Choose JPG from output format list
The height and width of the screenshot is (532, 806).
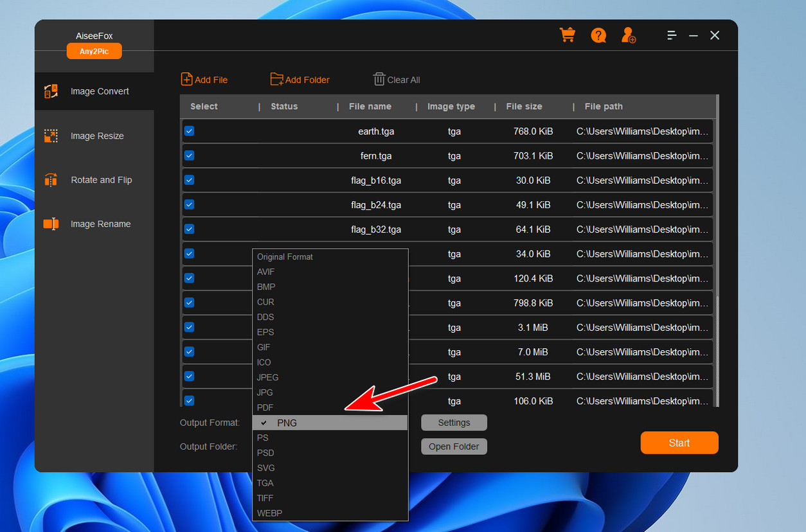pos(330,393)
